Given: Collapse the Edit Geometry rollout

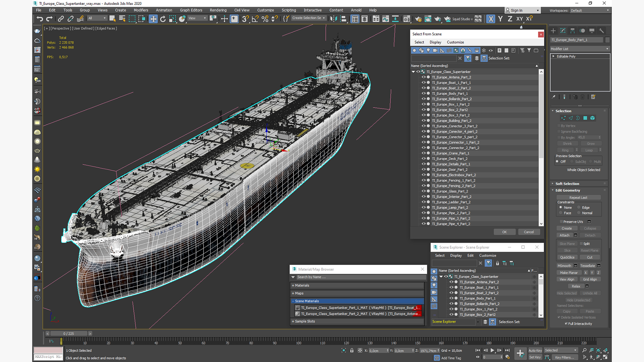Looking at the screenshot, I should coord(568,190).
